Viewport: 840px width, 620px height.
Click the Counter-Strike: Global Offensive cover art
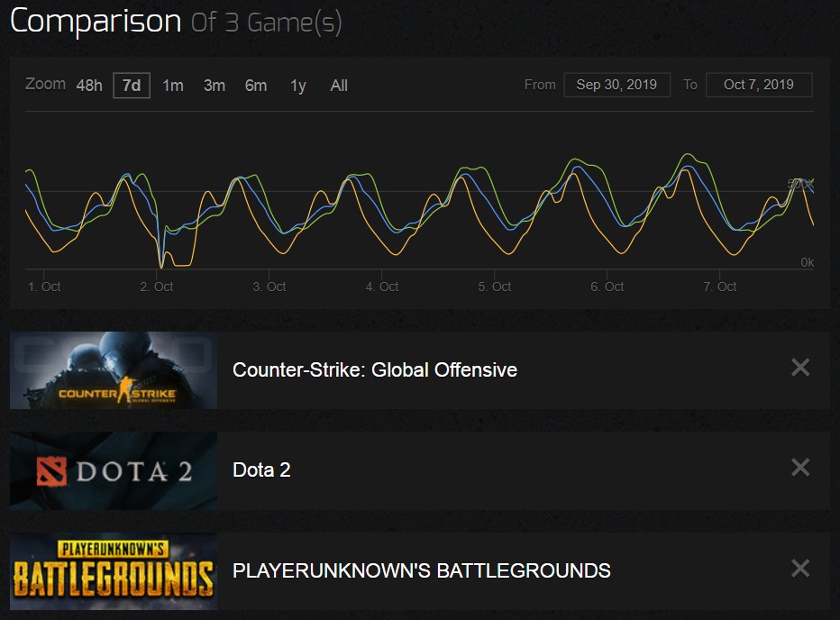[x=113, y=370]
